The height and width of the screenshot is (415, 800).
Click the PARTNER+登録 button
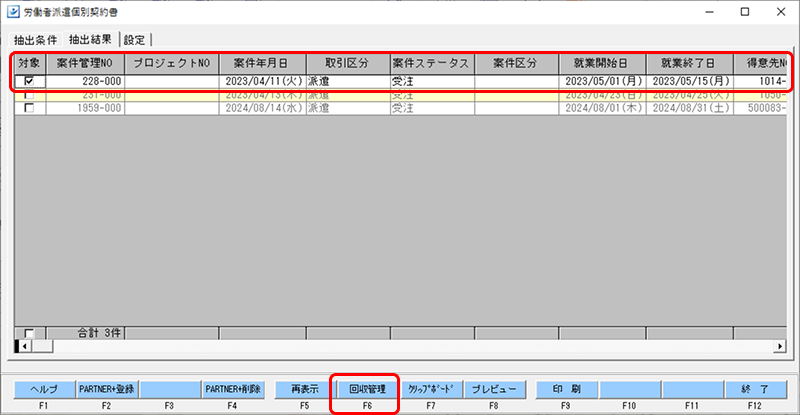[107, 389]
